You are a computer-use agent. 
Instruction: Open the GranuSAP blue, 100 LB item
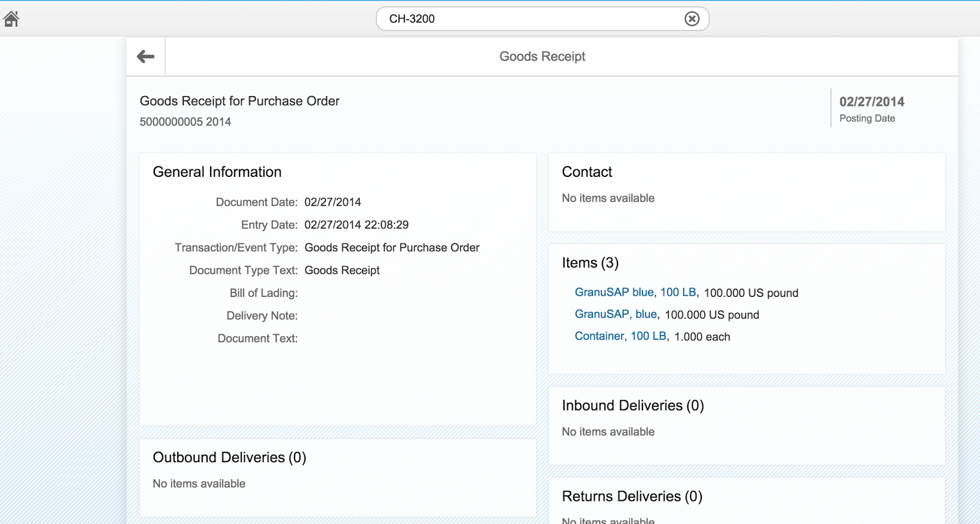(635, 293)
